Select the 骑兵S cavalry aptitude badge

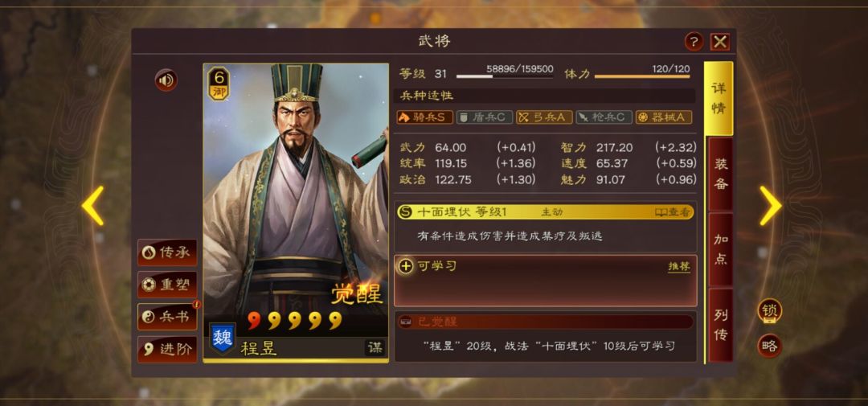pos(425,117)
